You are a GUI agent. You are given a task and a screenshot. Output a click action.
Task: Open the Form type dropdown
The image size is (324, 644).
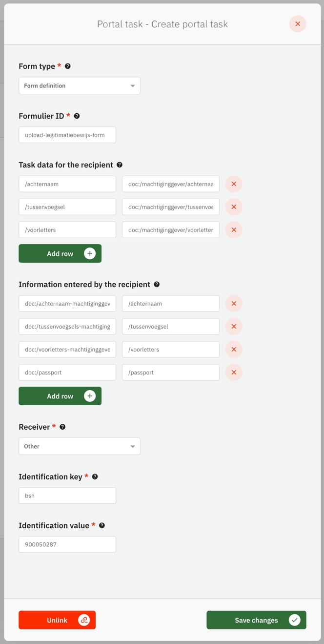tap(80, 86)
